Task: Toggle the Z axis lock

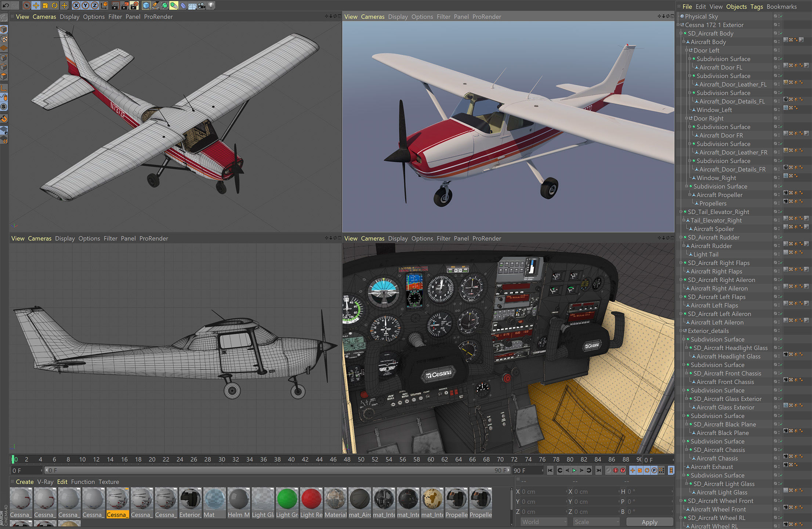Action: [x=94, y=5]
